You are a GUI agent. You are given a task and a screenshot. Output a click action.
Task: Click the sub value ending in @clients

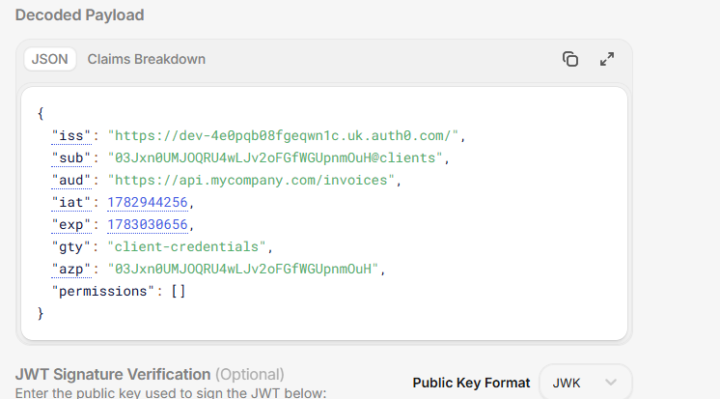[275, 158]
